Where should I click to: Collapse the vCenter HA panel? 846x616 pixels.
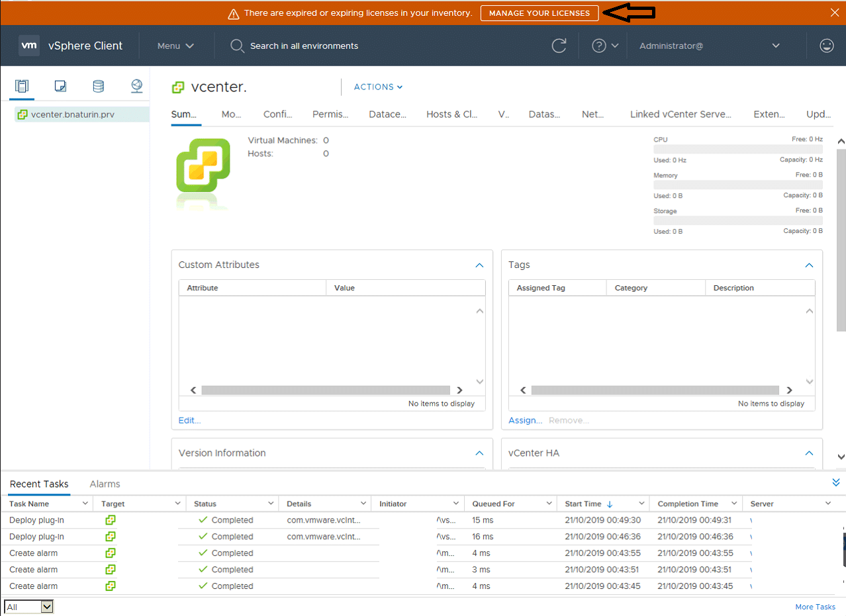coord(809,453)
